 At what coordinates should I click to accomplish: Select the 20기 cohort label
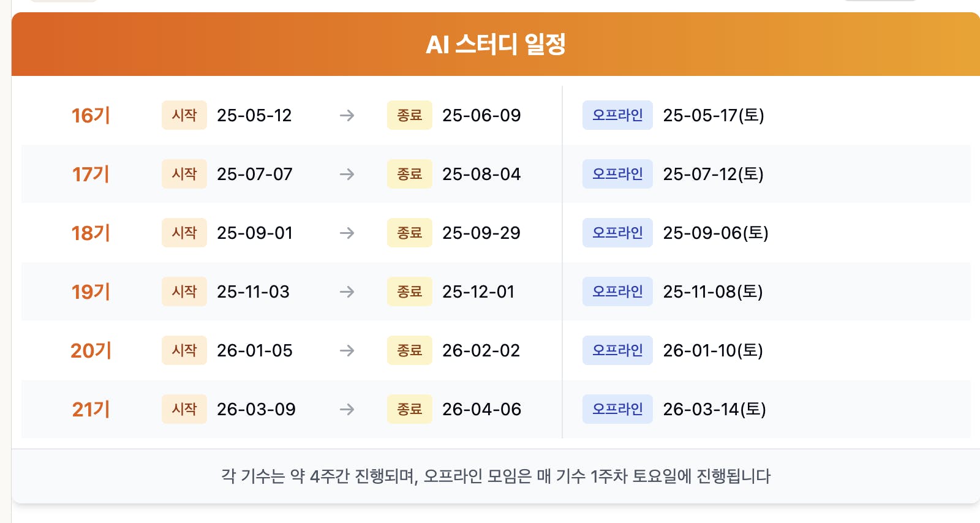click(91, 350)
